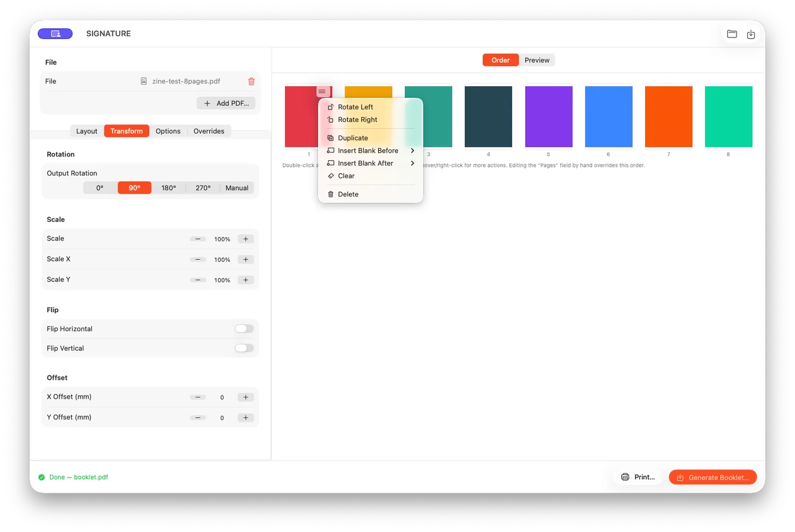Select the 180° output rotation option
The width and height of the screenshot is (795, 532).
point(169,188)
